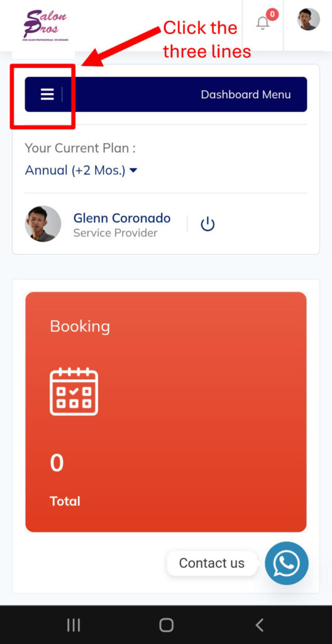Open the profile avatar in the header
Image resolution: width=332 pixels, height=644 pixels.
(309, 19)
